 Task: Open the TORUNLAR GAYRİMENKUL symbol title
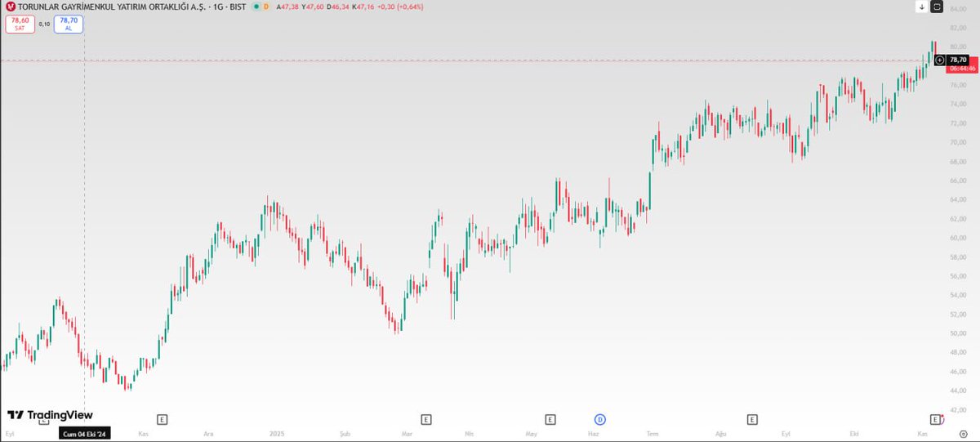coord(110,7)
